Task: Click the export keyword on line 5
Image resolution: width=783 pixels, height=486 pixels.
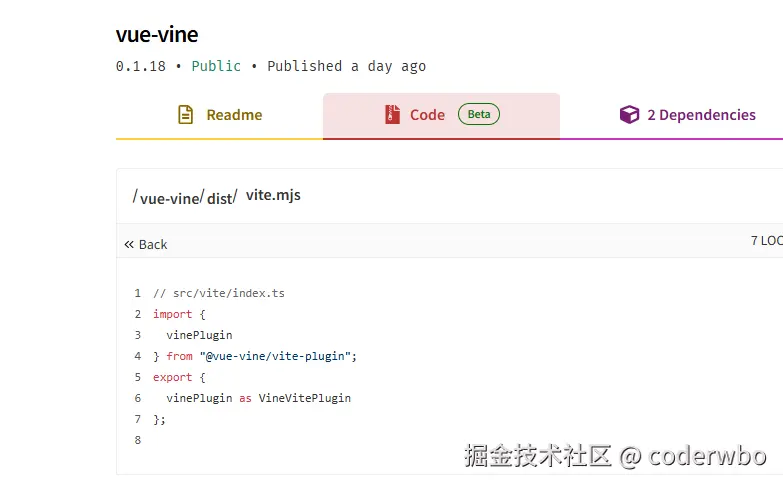Action: [x=172, y=377]
